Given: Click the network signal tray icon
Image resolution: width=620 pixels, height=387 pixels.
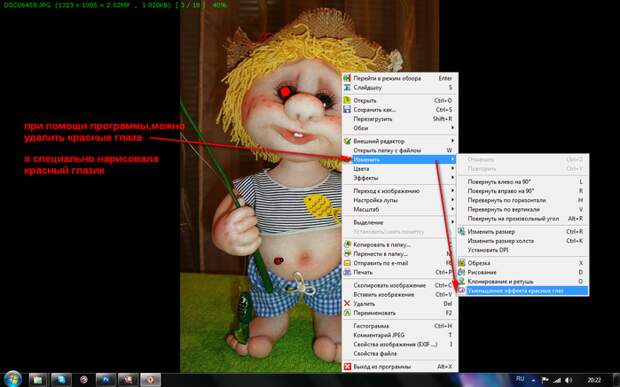Looking at the screenshot, I should point(557,380).
